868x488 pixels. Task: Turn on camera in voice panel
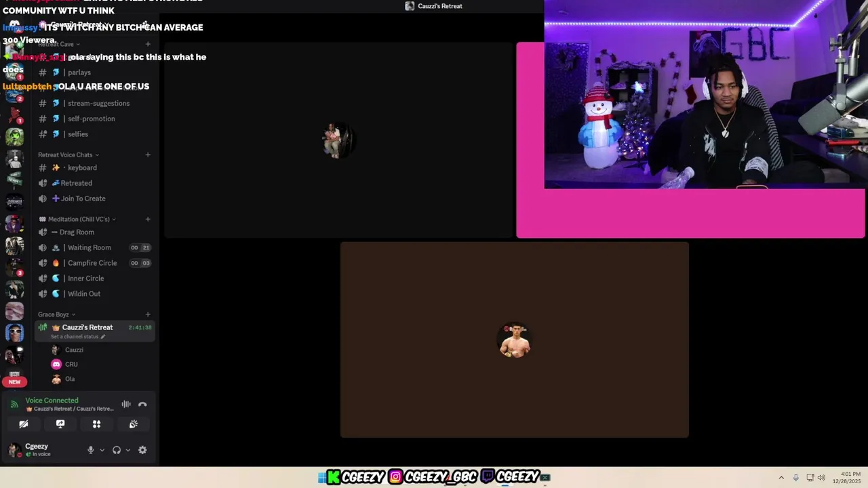(24, 424)
